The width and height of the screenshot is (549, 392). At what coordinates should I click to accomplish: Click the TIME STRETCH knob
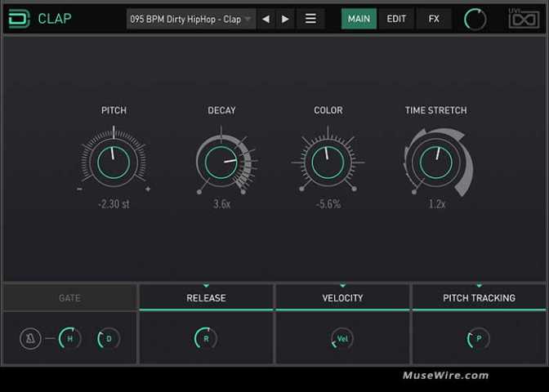pos(436,163)
